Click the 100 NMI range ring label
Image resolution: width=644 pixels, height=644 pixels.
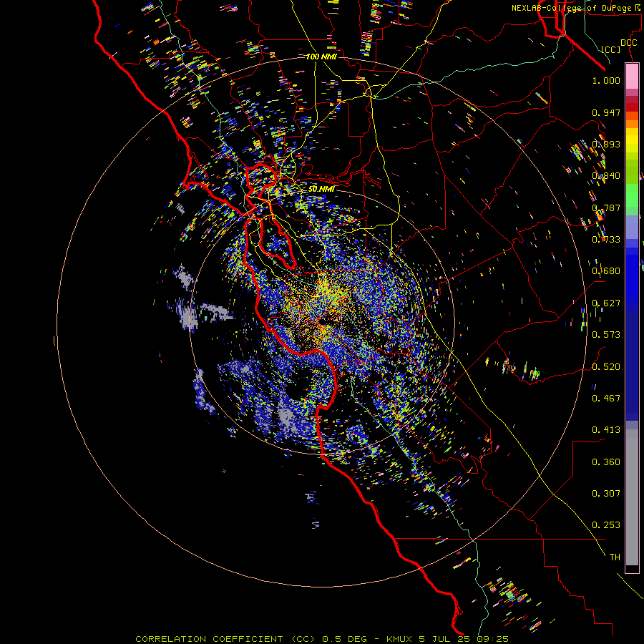click(321, 57)
